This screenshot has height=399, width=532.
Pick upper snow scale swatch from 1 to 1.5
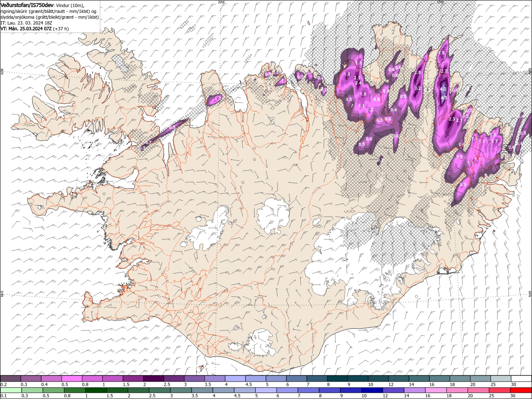coord(112,379)
